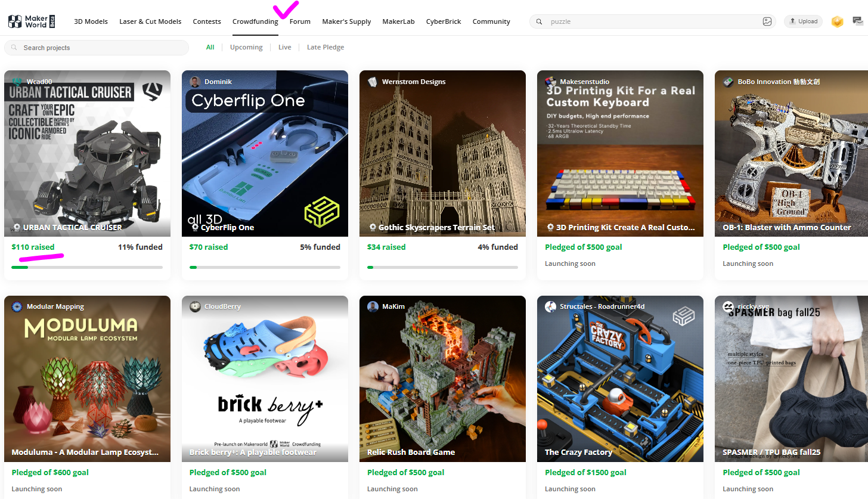Open The Crazy Factory project image

click(x=621, y=379)
